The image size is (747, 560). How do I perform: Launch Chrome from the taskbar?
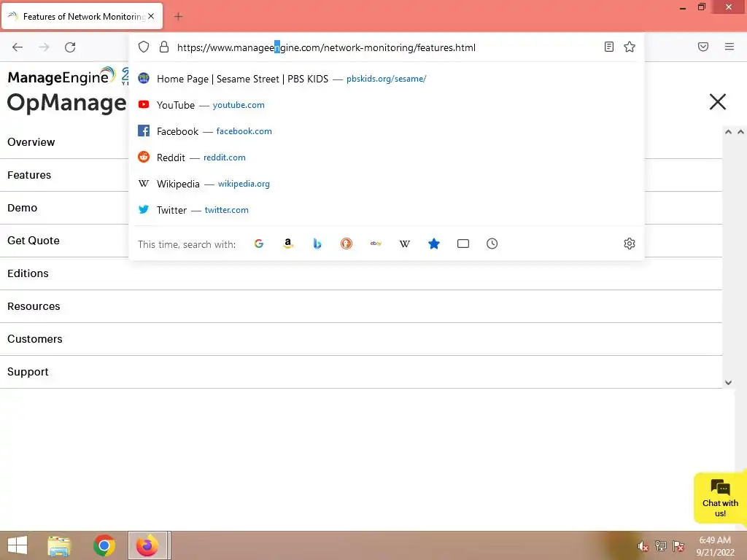104,545
